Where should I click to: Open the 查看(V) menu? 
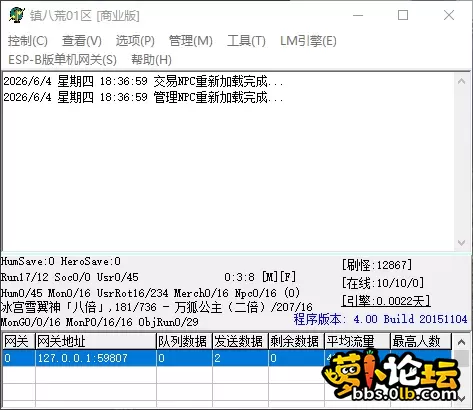pos(82,41)
